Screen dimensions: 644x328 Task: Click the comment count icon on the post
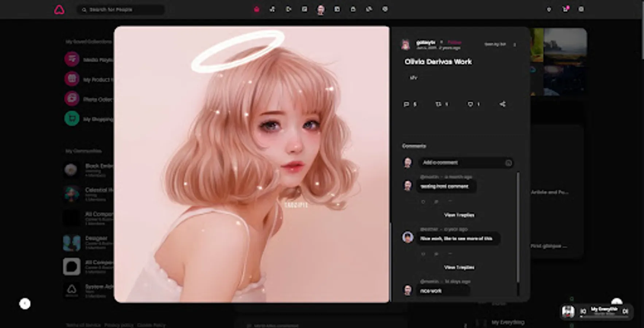pyautogui.click(x=406, y=104)
